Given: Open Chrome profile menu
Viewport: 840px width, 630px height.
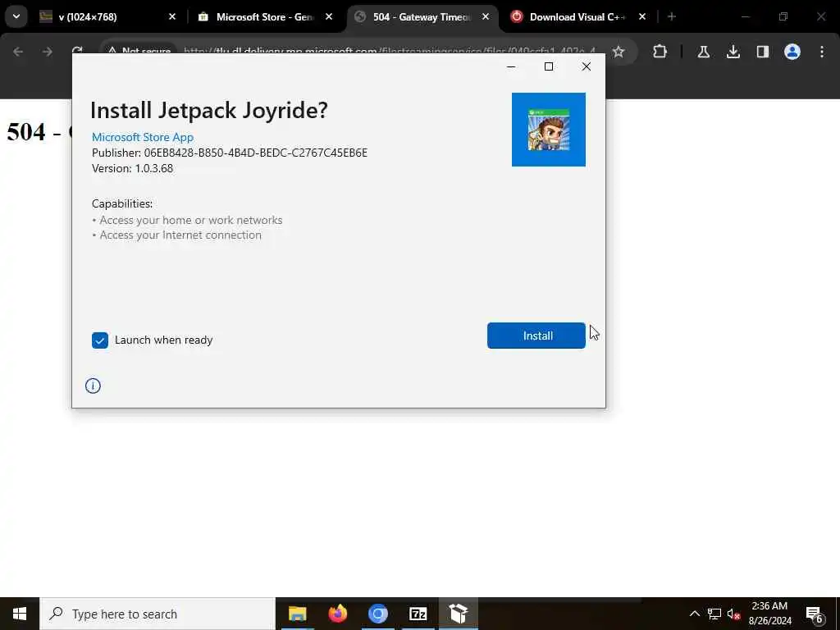Looking at the screenshot, I should coord(792,52).
